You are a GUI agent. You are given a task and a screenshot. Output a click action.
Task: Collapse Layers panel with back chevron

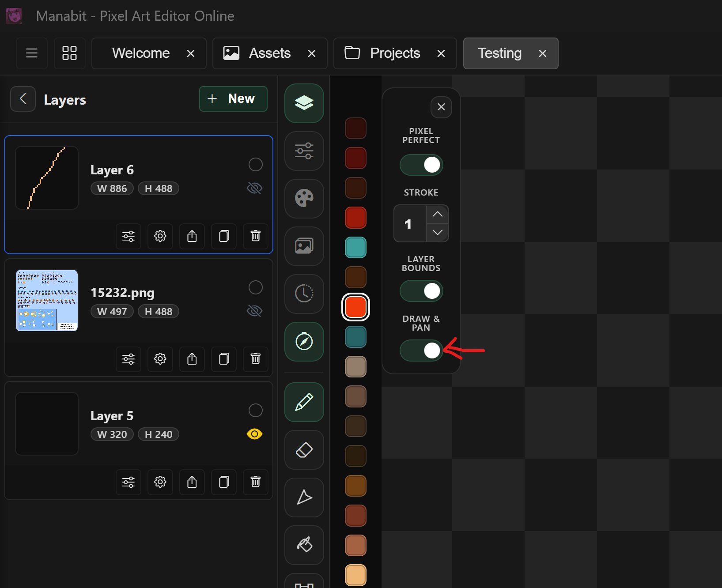[x=23, y=99]
